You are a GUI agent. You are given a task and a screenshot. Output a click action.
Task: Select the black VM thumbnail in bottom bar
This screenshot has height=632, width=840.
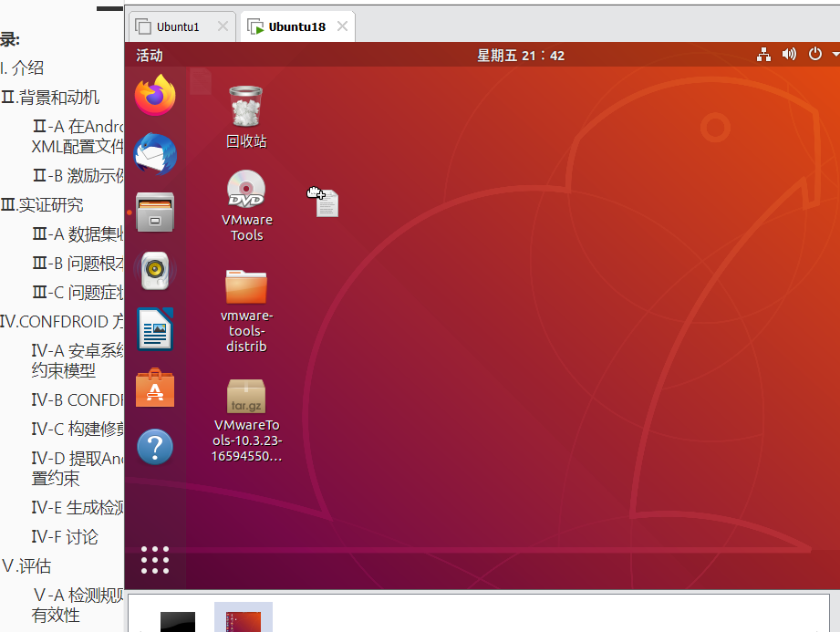coord(178,621)
